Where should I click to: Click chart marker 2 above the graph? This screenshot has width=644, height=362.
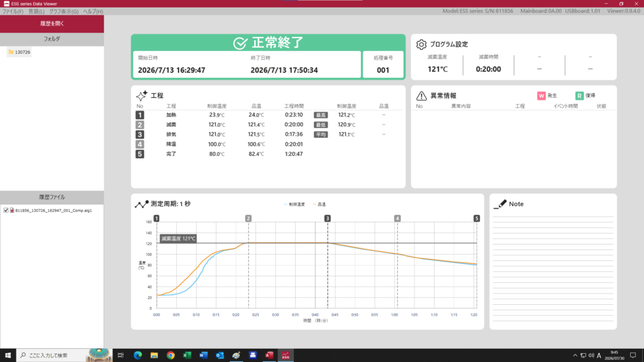tap(248, 218)
